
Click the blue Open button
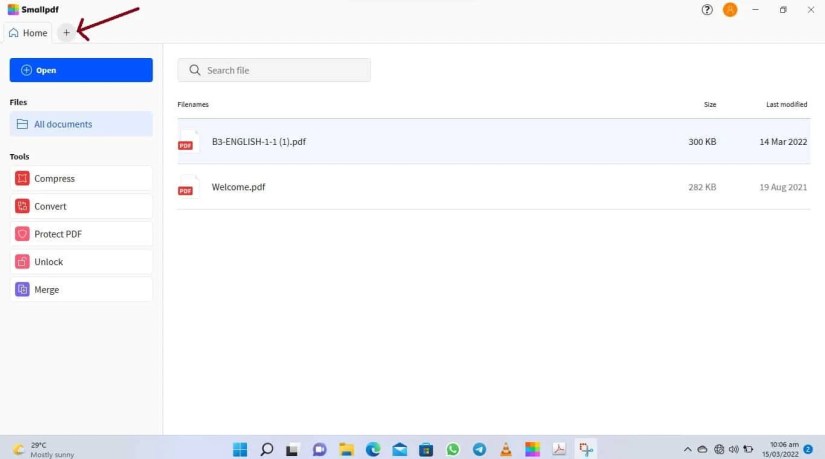point(81,70)
